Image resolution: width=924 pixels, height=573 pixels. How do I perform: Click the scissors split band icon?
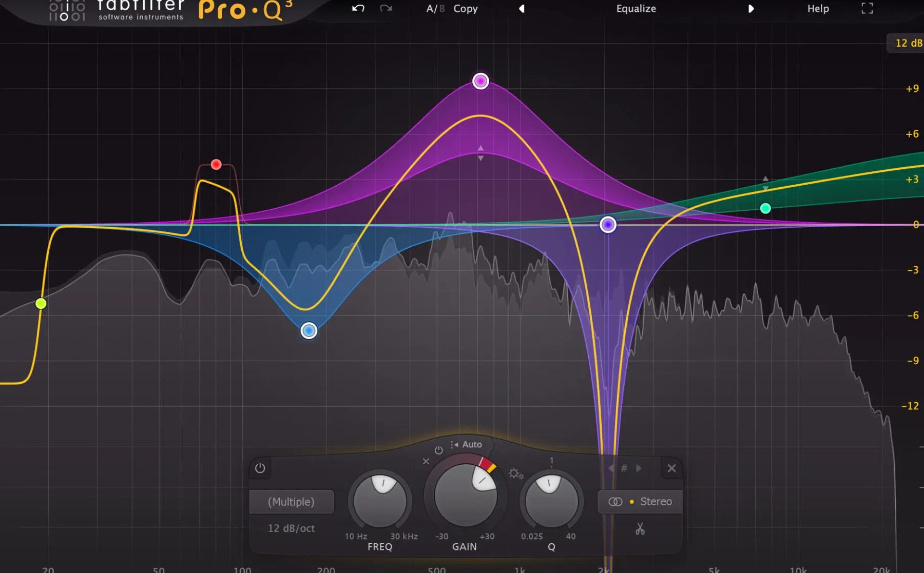point(640,529)
